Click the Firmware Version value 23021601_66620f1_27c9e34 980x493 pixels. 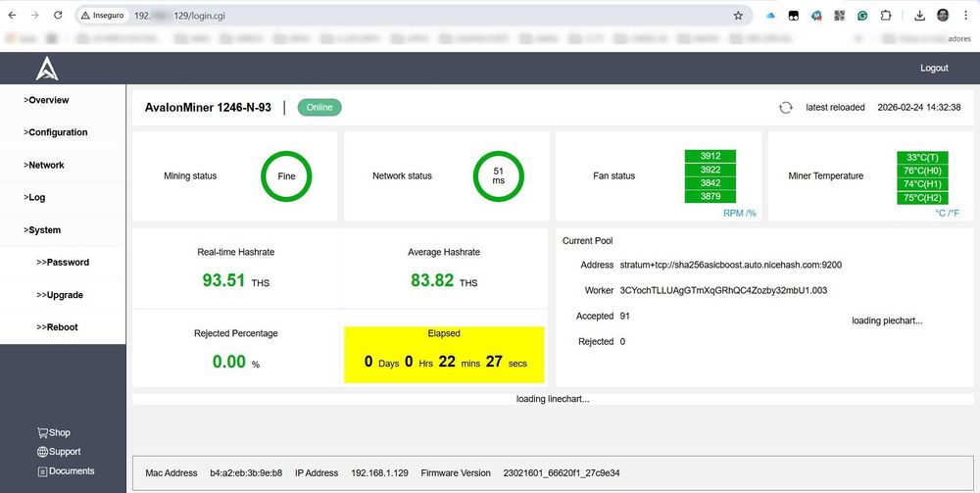coord(562,473)
